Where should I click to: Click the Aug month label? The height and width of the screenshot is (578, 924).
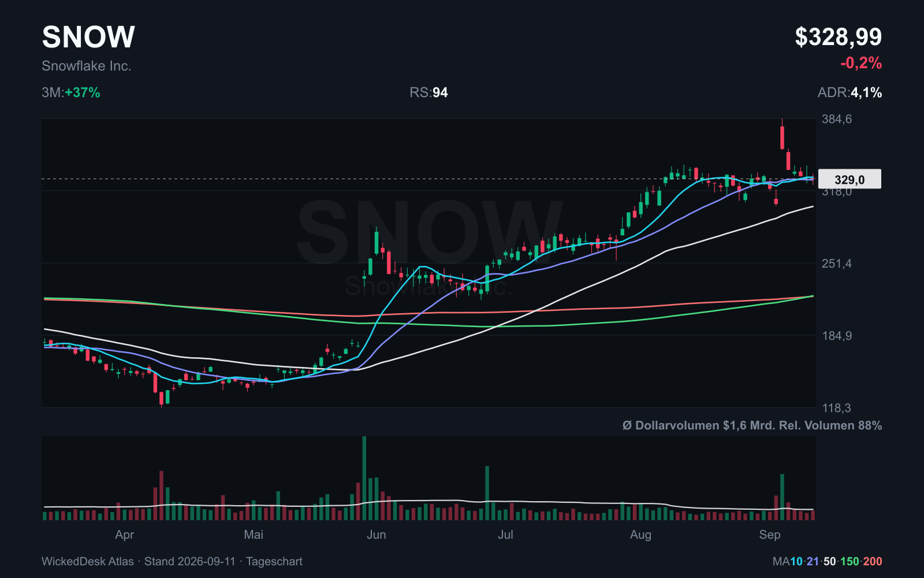(640, 535)
